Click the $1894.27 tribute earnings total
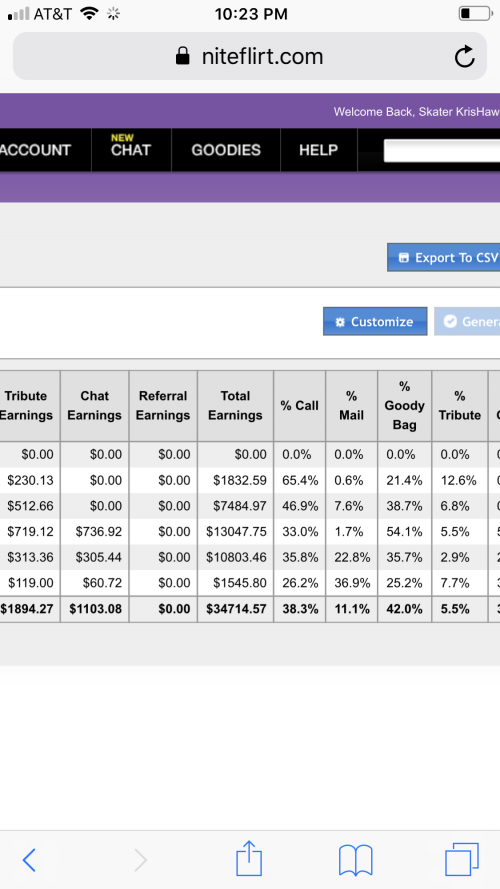Viewport: 500px width, 889px height. (30, 609)
